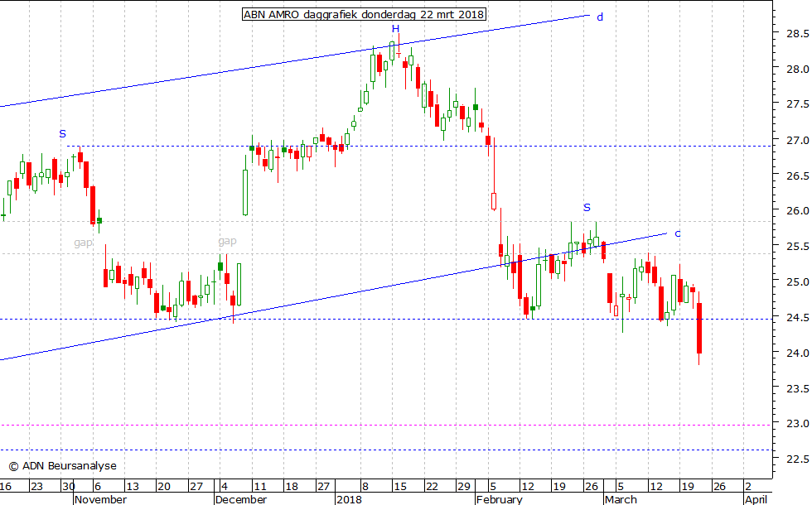This screenshot has width=812, height=505.
Task: Select date tick 4 in December
Action: 225,487
